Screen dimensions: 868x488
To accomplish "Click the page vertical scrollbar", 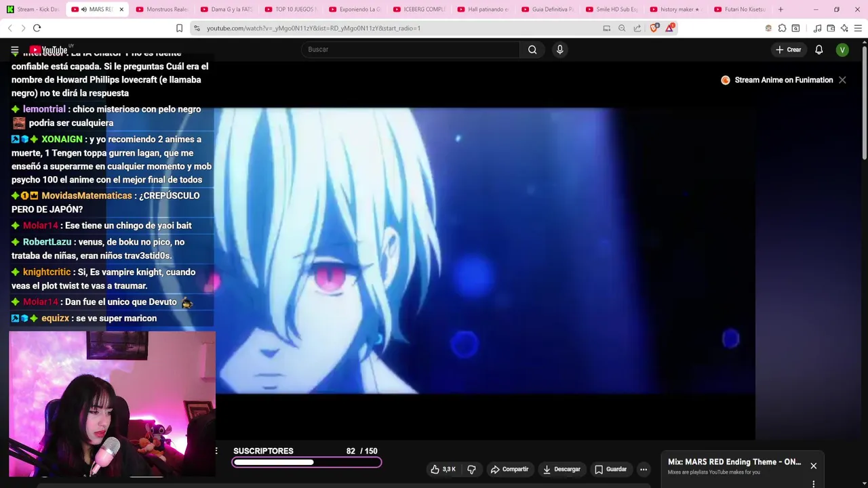I will click(x=864, y=102).
